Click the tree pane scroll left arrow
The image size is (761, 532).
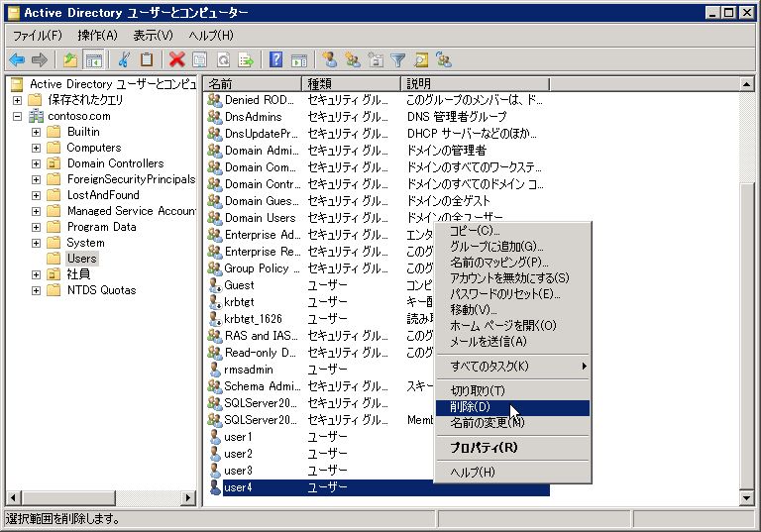pyautogui.click(x=13, y=497)
